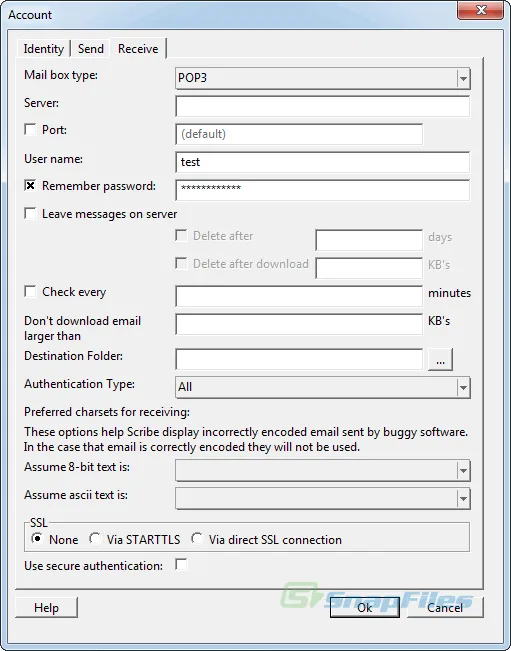The width and height of the screenshot is (511, 651).
Task: Switch to the Send tab
Action: 90,49
